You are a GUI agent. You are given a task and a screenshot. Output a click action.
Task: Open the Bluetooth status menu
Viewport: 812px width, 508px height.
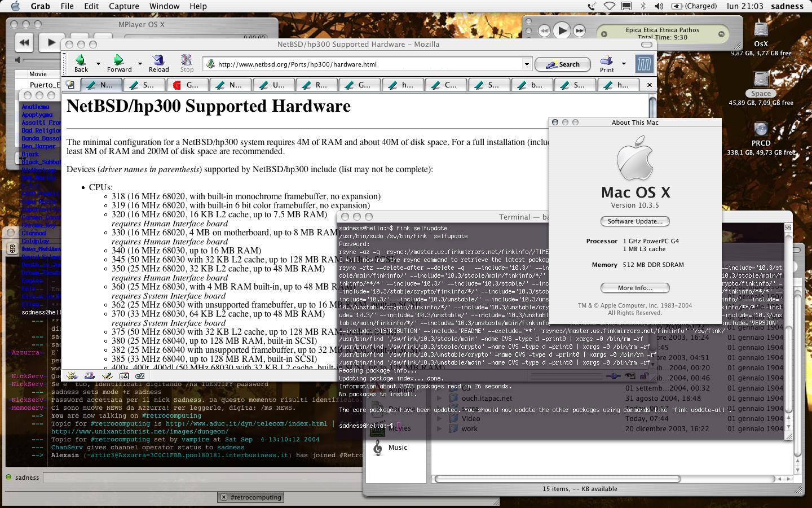(x=643, y=6)
